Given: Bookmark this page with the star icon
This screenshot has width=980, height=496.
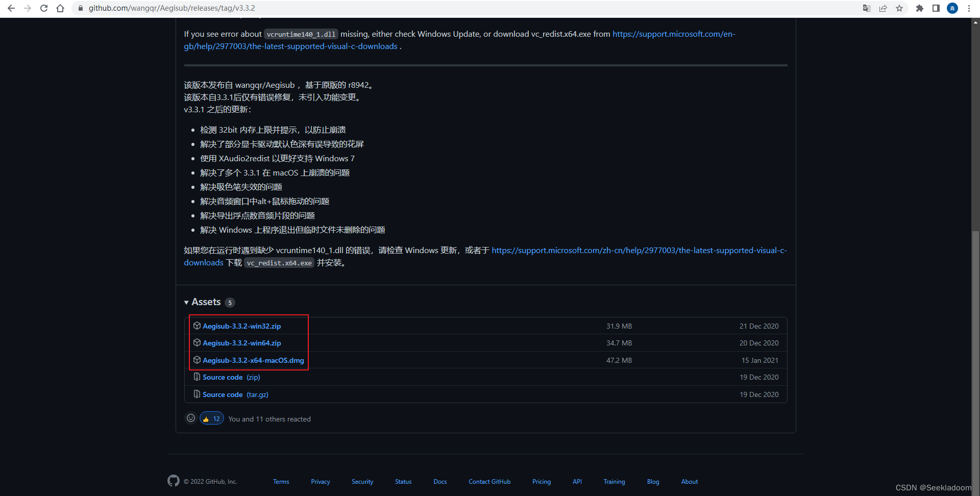Looking at the screenshot, I should pos(899,8).
